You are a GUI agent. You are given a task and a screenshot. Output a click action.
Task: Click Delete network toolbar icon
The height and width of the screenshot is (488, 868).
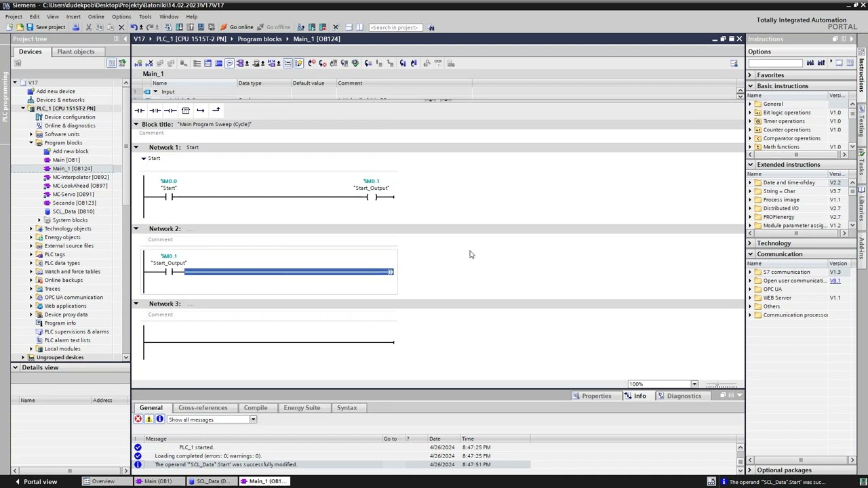[x=149, y=64]
